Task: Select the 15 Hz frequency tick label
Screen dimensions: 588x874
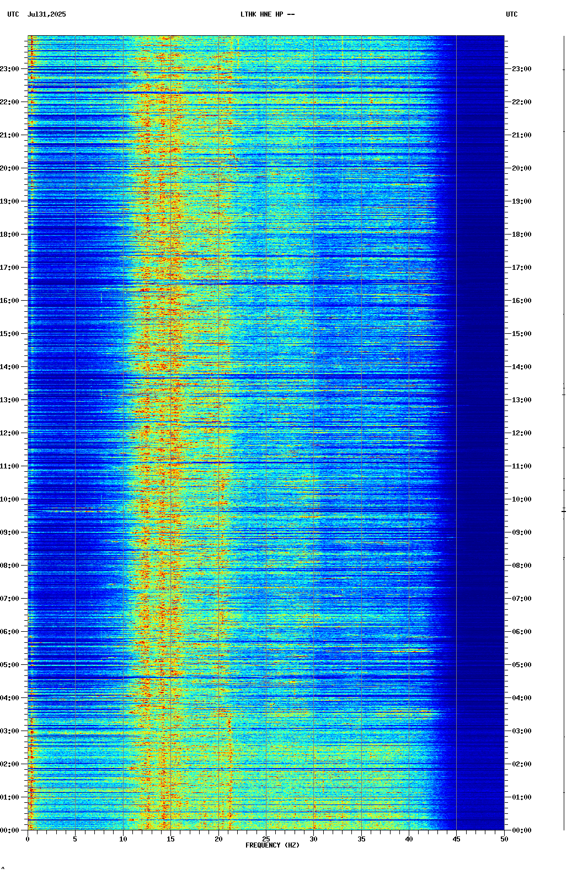Action: coord(170,839)
